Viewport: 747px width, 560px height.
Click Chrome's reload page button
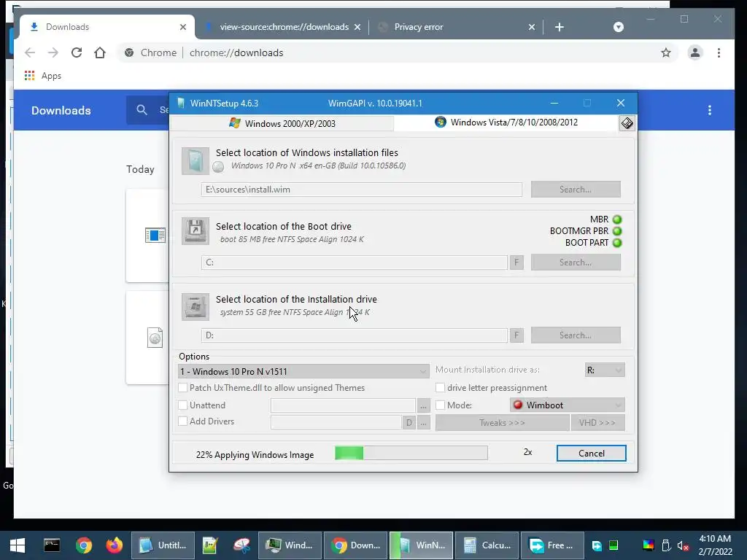click(x=76, y=52)
